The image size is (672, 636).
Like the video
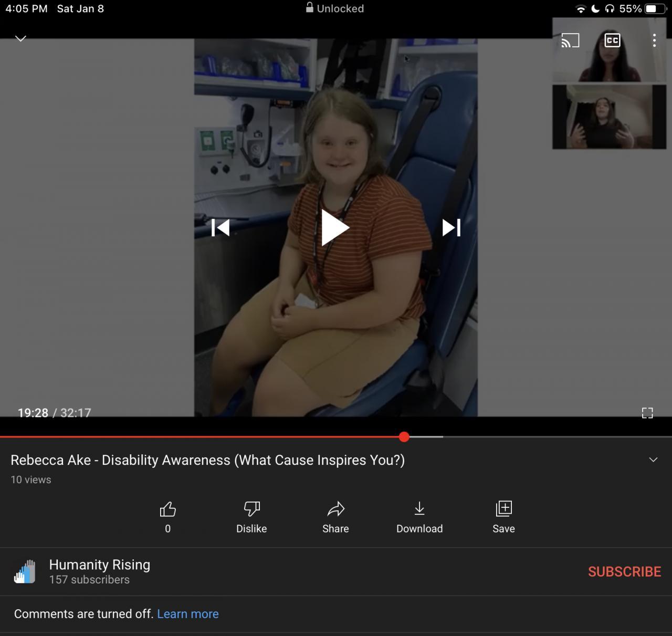coord(167,517)
